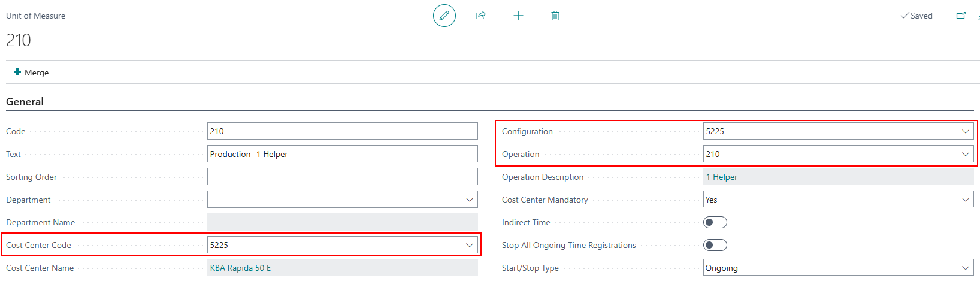980x290 pixels.
Task: Click the edit pencil icon
Action: pos(444,16)
